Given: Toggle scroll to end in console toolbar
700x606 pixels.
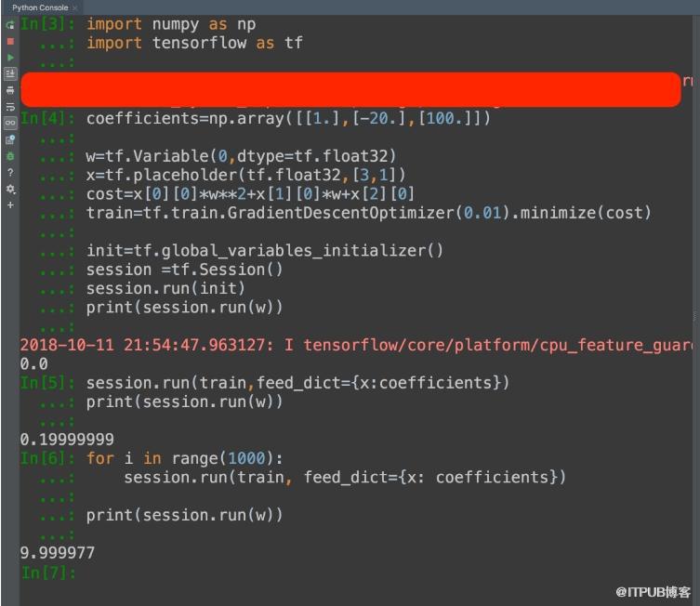Looking at the screenshot, I should click(x=10, y=73).
